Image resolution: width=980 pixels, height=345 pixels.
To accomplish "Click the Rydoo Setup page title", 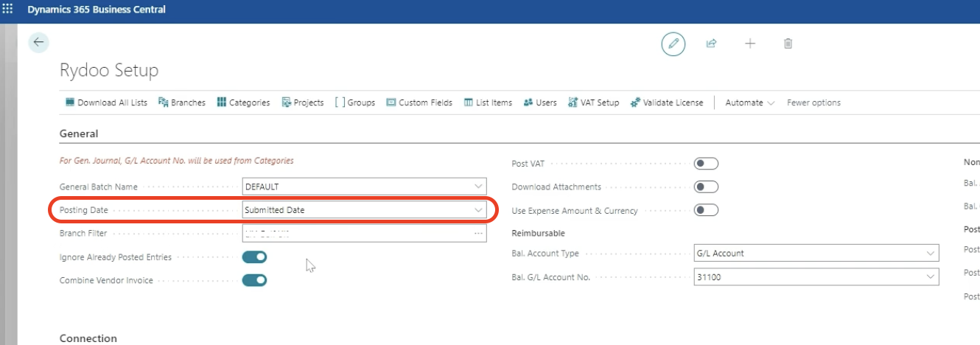I will click(x=109, y=71).
